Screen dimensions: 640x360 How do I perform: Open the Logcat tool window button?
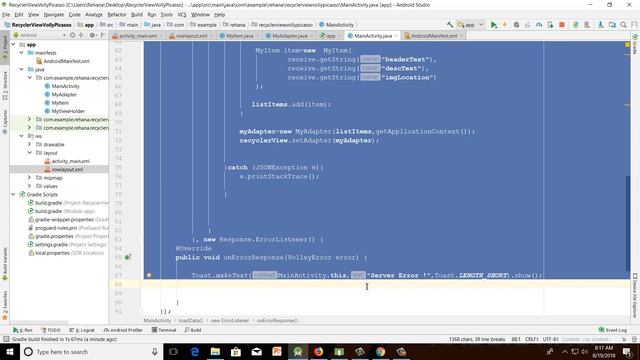(x=82, y=330)
